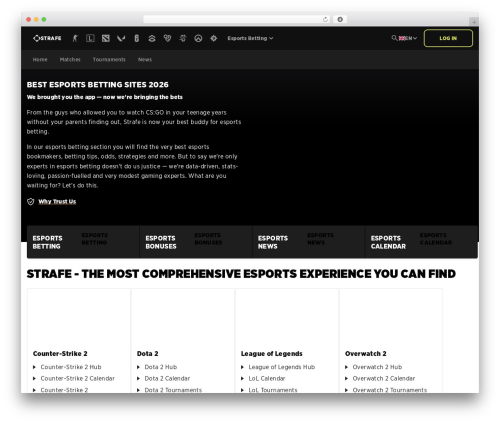Open the ESPORTS BONUSES tile
This screenshot has width=500, height=423.
point(196,242)
